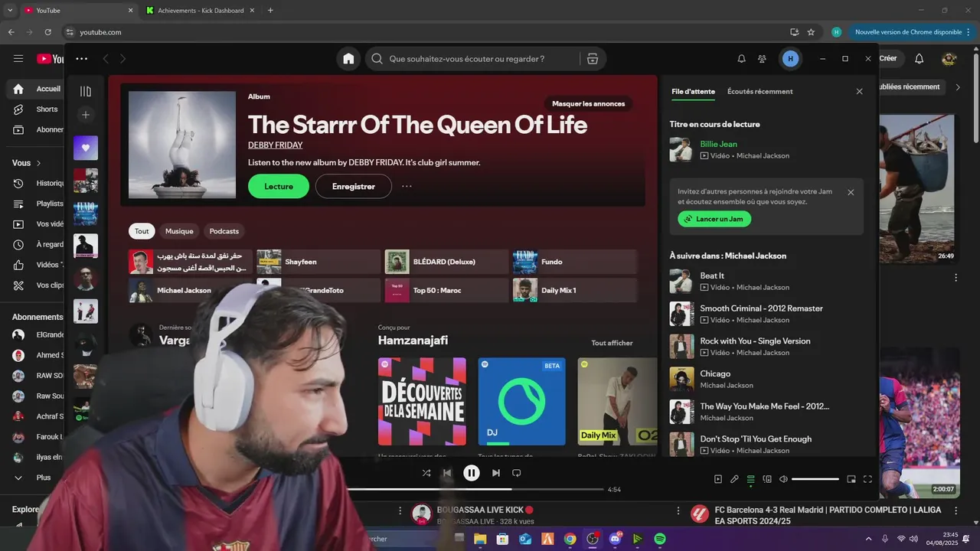Open options for FC Barcelona video
The image size is (980, 551).
955,510
